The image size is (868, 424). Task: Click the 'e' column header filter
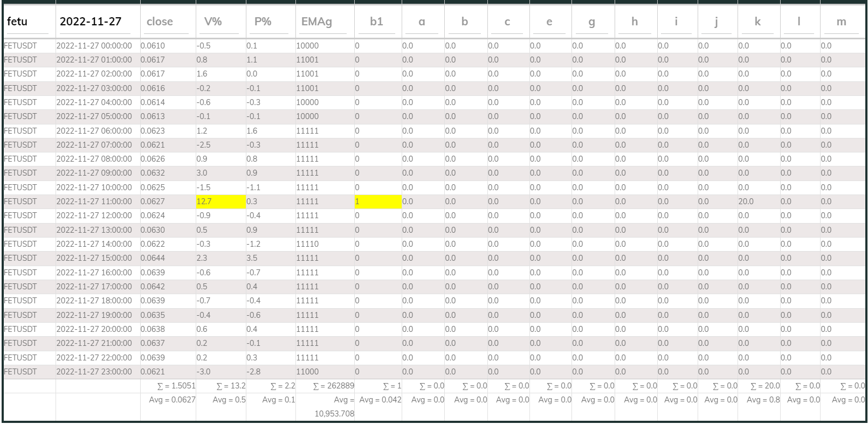tap(549, 22)
